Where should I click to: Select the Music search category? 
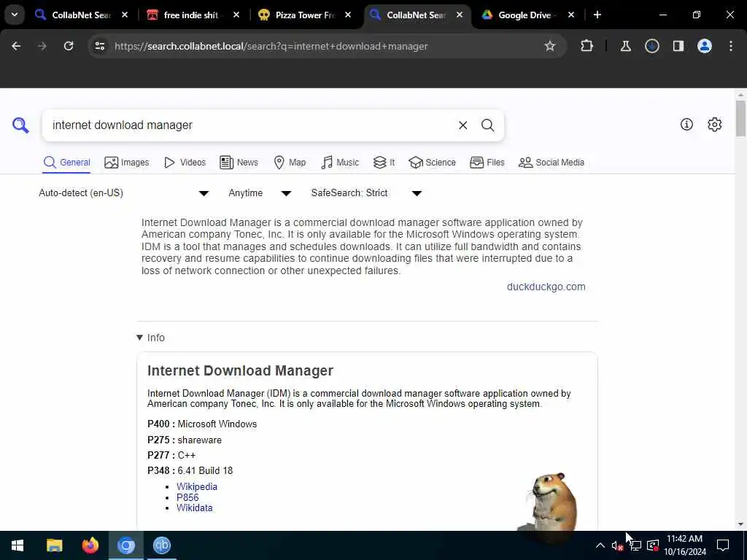tap(340, 163)
